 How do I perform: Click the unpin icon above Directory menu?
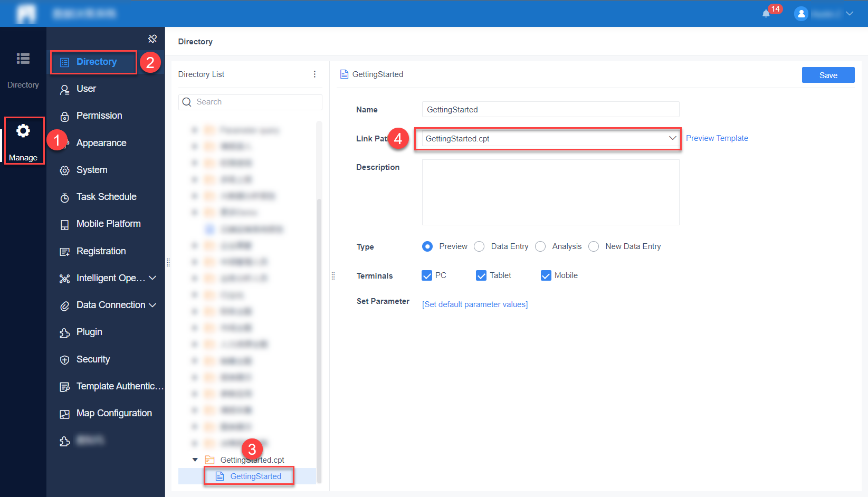(152, 38)
